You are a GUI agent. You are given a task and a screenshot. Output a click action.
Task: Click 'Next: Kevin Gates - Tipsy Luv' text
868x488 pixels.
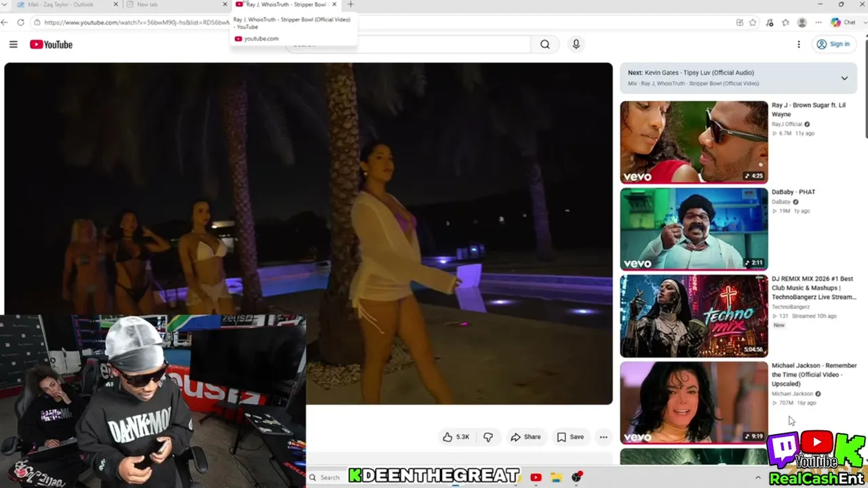[x=691, y=73]
